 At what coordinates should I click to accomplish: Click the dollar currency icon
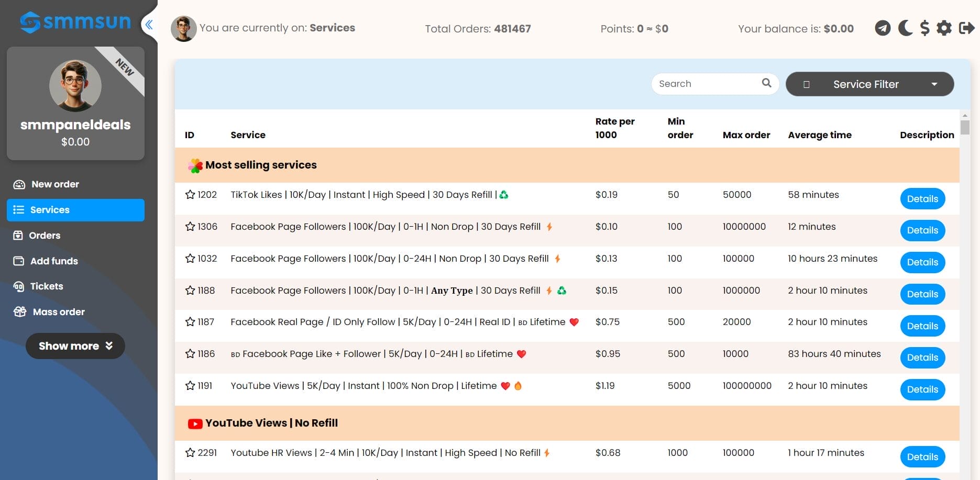(x=924, y=28)
